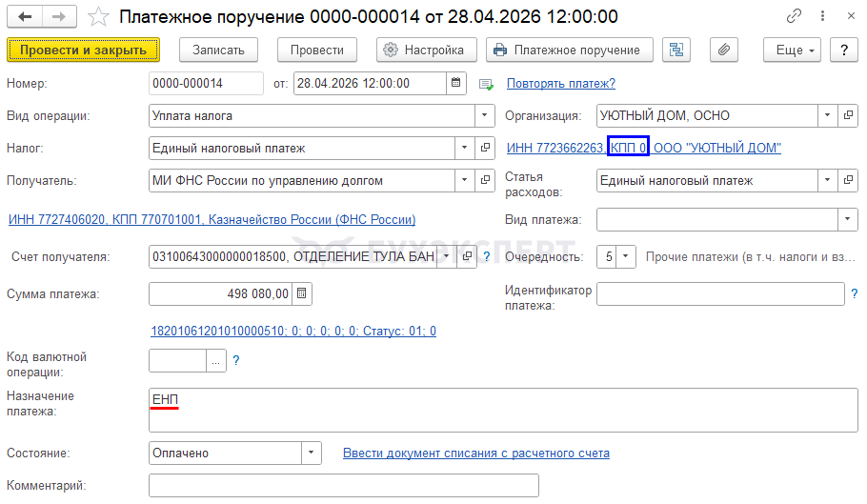Open the Счет получателя record with its open icon
867x504 pixels.
coord(467,256)
